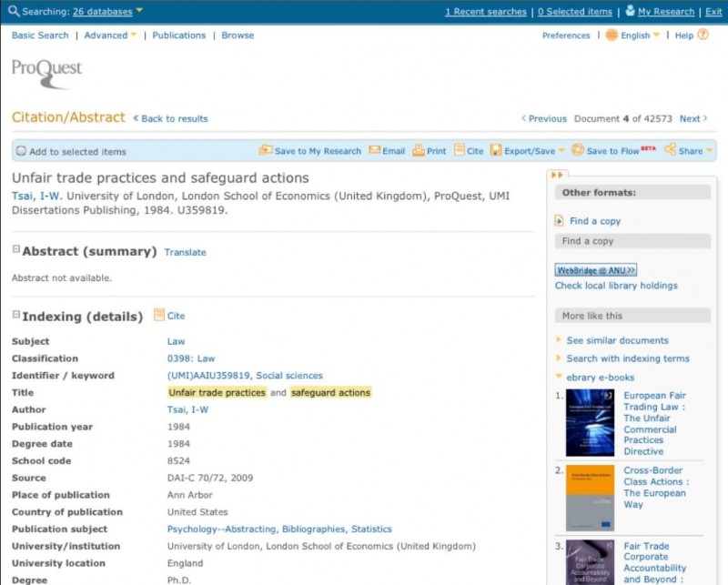Open the 26 databases link
The height and width of the screenshot is (585, 728).
click(x=102, y=12)
